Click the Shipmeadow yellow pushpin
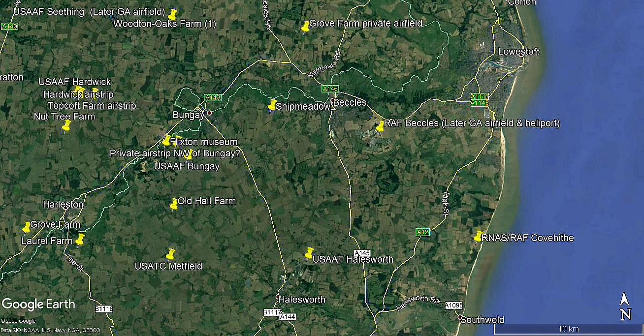Viewport: 644px width, 336px height. (x=272, y=105)
